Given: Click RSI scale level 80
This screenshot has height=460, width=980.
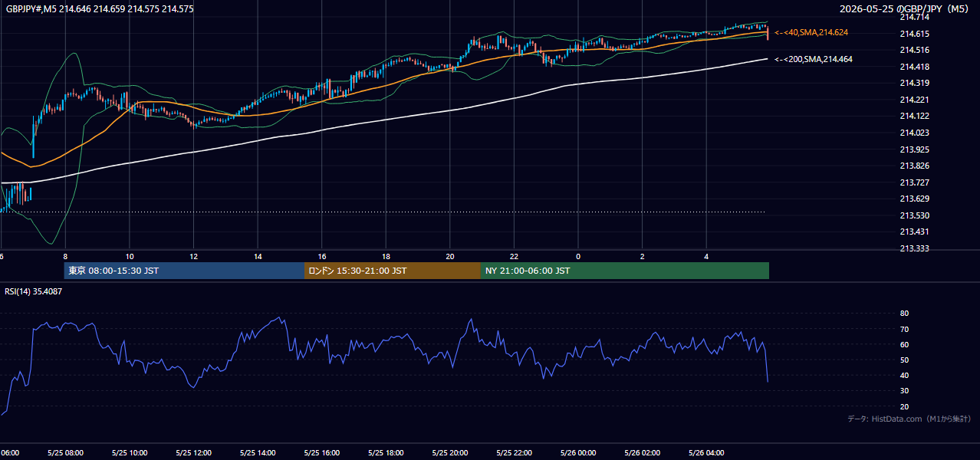Looking at the screenshot, I should click(904, 314).
